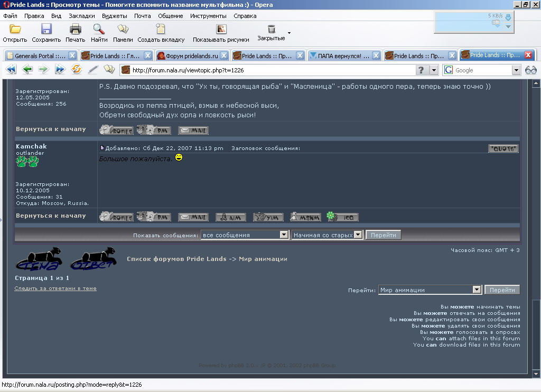Click the MSNM contact icon
Screen dimensions: 541x392
coord(305,217)
